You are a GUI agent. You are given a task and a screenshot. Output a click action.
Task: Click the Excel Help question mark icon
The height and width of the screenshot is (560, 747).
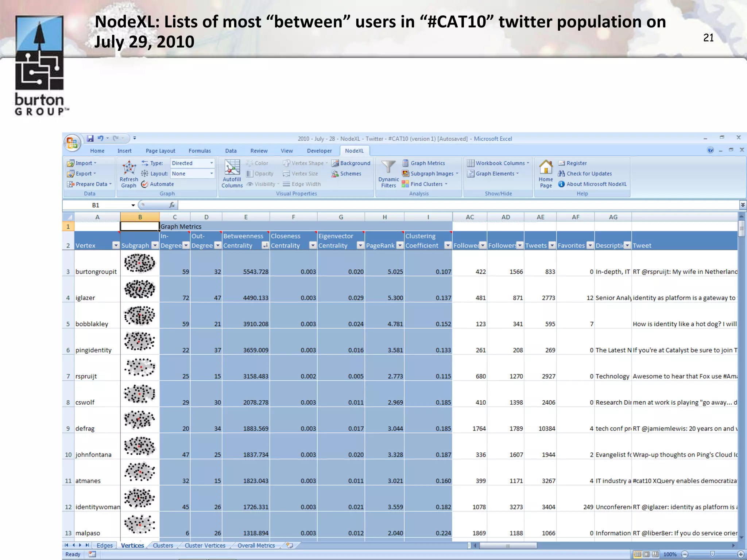coord(710,150)
